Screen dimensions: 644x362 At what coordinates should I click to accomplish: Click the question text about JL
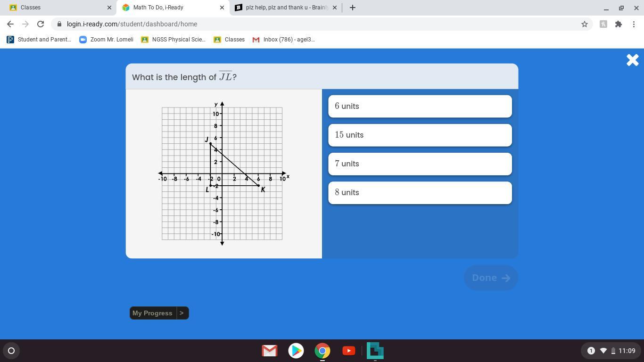[x=184, y=77]
